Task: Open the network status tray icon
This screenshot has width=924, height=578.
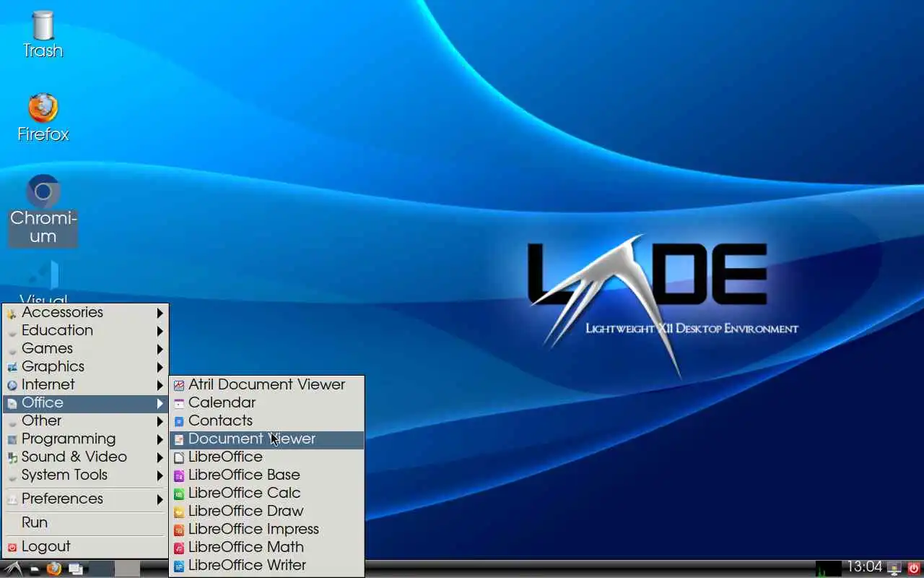Action: [x=894, y=569]
